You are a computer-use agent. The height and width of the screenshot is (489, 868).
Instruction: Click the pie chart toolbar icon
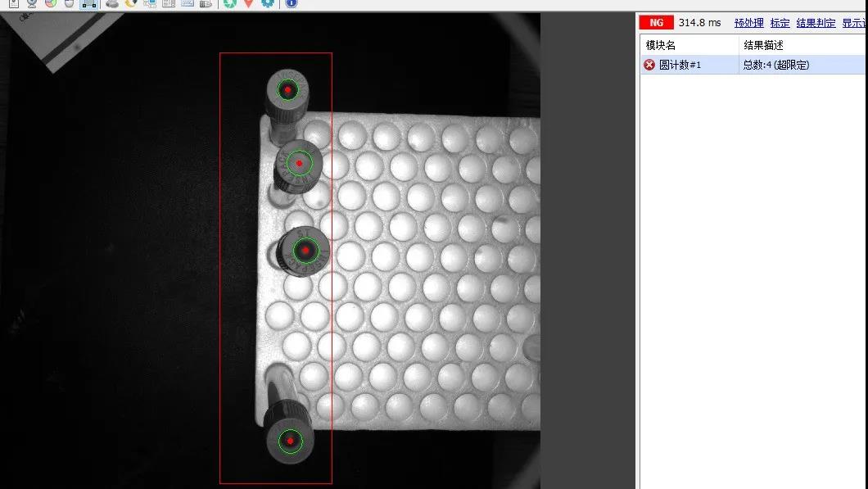(51, 3)
